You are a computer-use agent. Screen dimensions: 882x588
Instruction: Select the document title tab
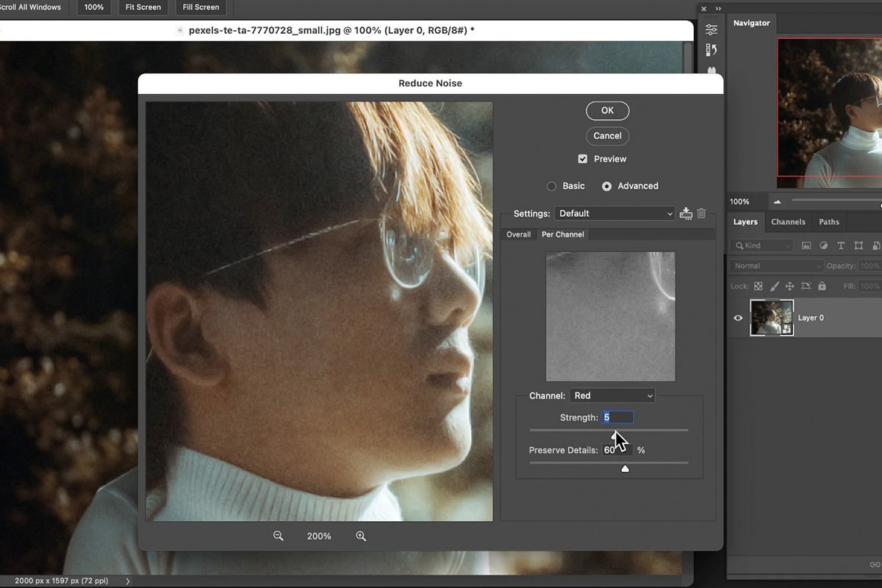(331, 30)
